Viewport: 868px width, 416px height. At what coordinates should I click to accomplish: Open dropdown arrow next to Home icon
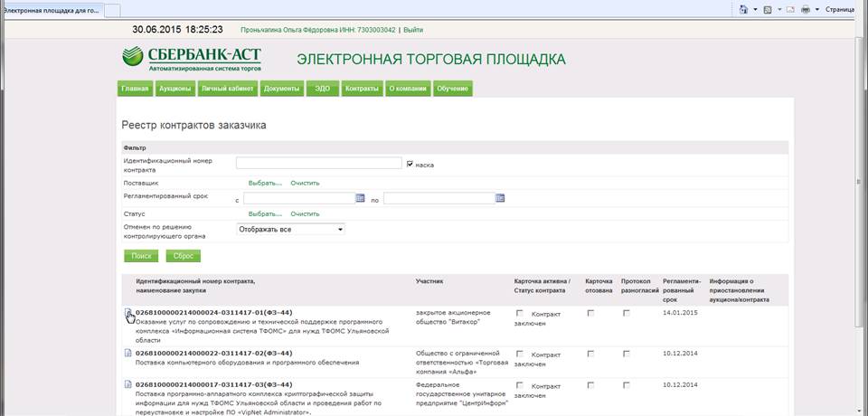754,9
